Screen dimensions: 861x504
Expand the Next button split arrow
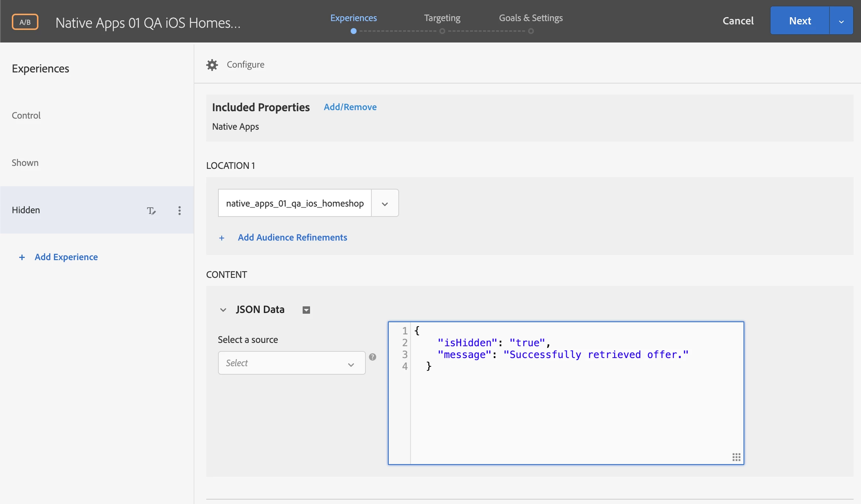pos(841,21)
